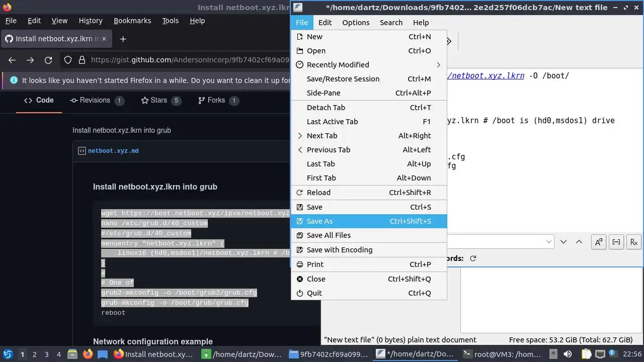Image resolution: width=644 pixels, height=362 pixels.
Task: Open the netboot.xyz.md file link
Action: (113, 151)
